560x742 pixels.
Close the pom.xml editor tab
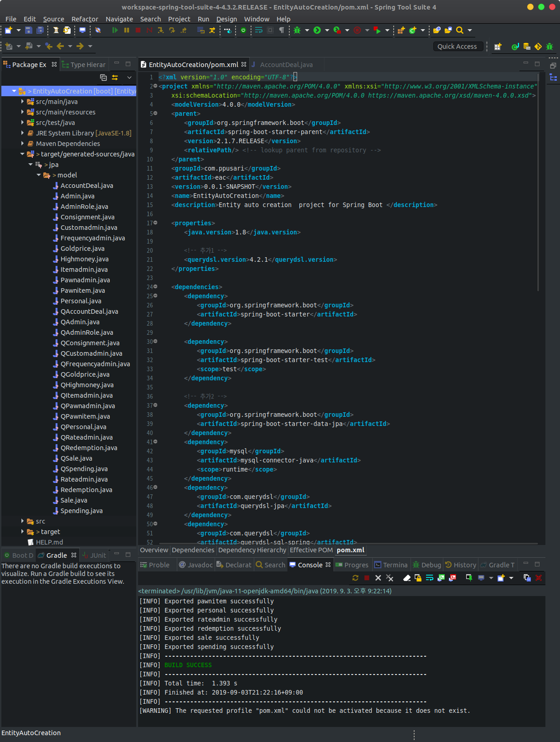tap(244, 64)
